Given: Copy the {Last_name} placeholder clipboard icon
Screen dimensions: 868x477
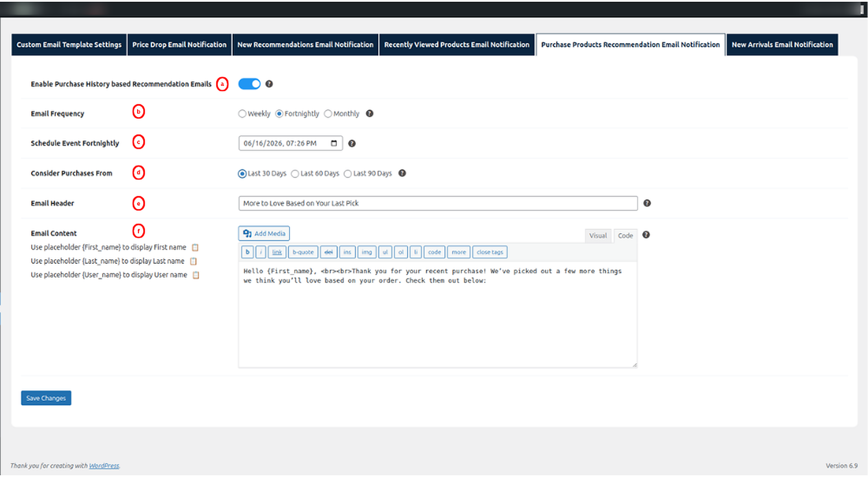Looking at the screenshot, I should point(194,261).
